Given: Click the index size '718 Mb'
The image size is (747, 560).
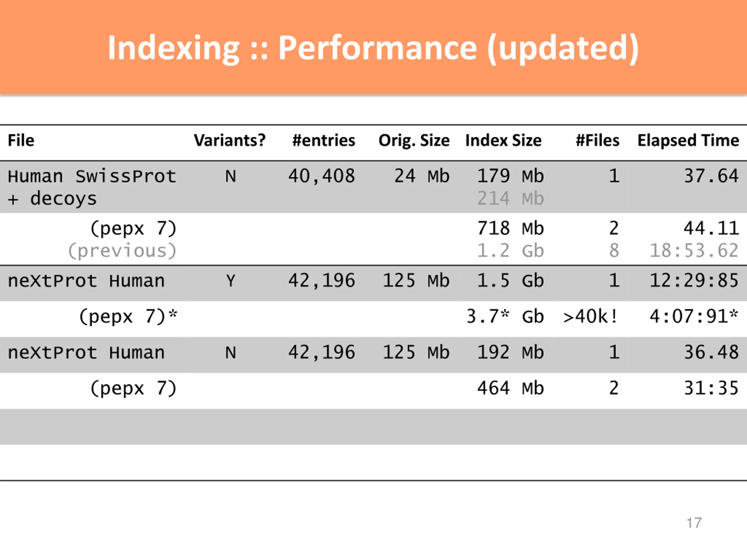Looking at the screenshot, I should [510, 229].
